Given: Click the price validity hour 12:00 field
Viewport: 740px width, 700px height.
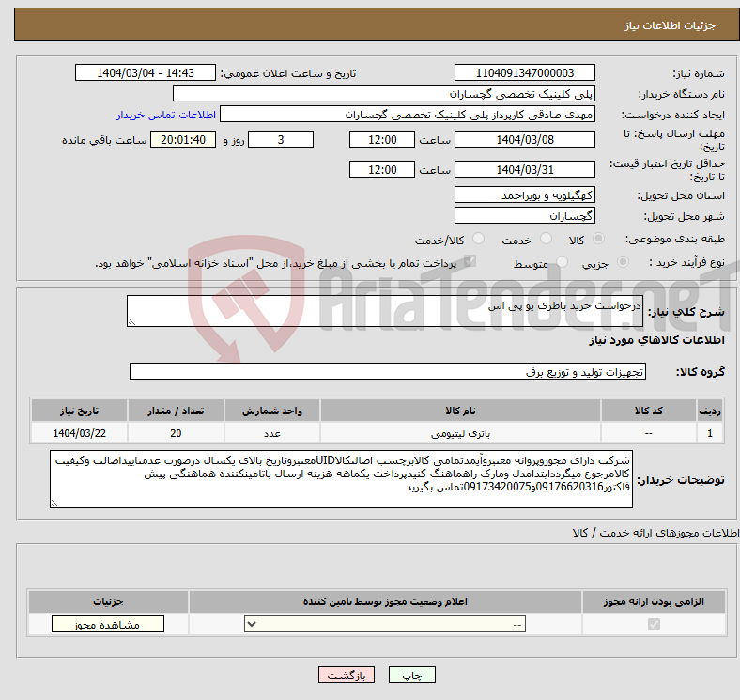Looking at the screenshot, I should coord(382,169).
